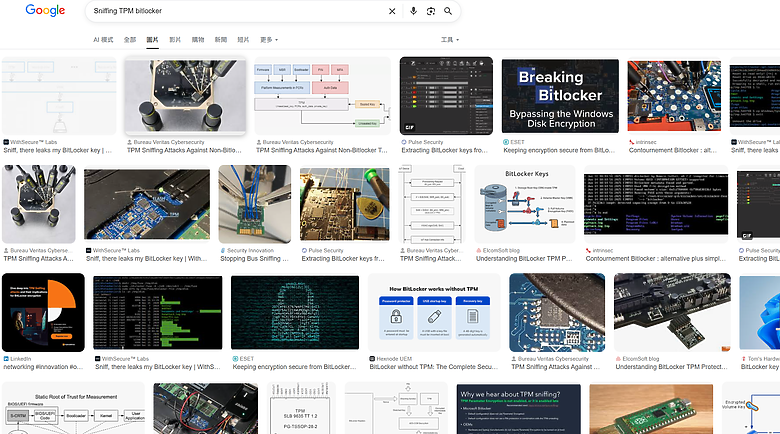Open the Breaking Bitlocker ESET thumbnail
780x434 pixels.
point(560,96)
